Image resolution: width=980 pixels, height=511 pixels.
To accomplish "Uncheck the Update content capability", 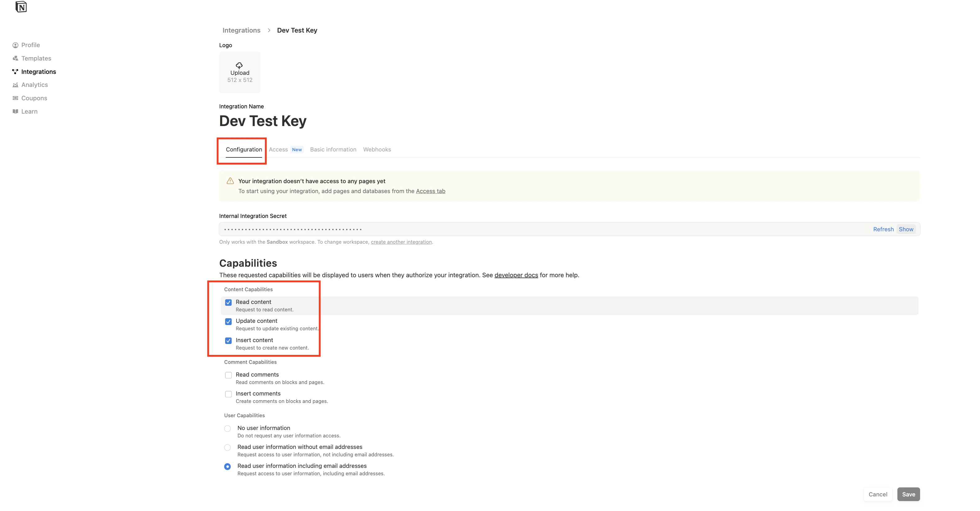I will click(228, 321).
